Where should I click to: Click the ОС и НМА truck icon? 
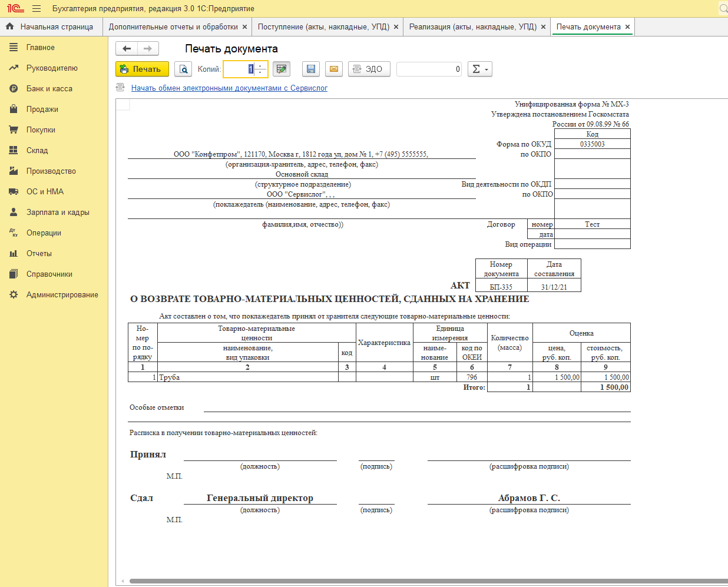[x=14, y=191]
